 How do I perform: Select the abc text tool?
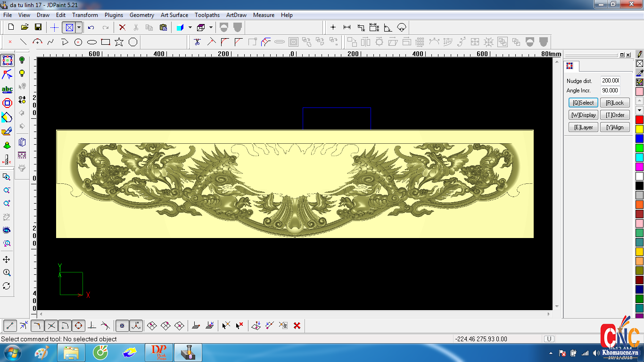coord(7,89)
